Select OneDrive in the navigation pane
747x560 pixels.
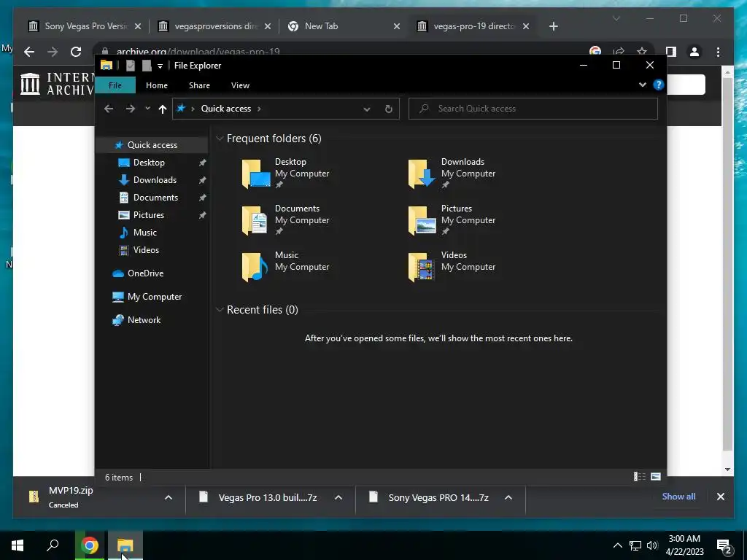click(x=145, y=273)
